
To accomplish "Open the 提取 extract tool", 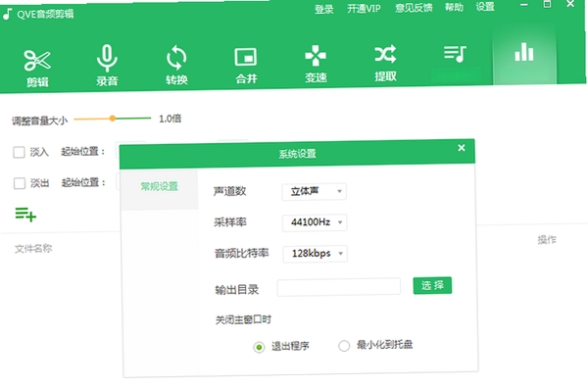I will [x=385, y=63].
